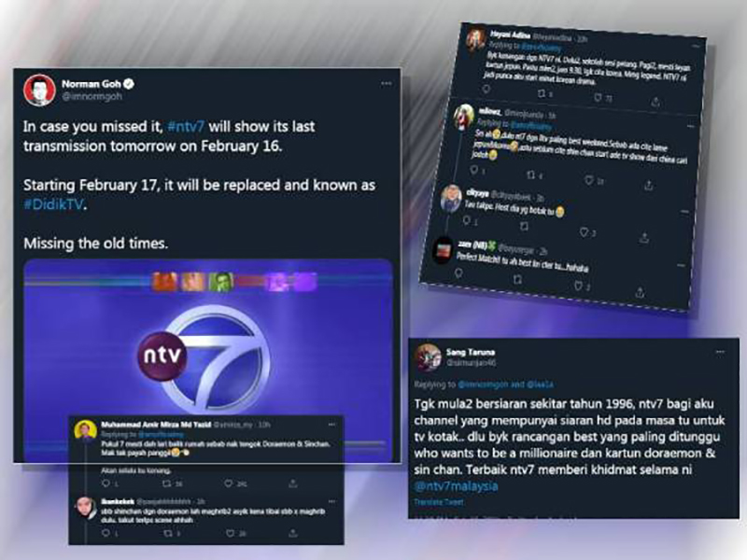This screenshot has height=560, width=747.
Task: Click Hayani Adlina's profile avatar
Action: pyautogui.click(x=475, y=39)
